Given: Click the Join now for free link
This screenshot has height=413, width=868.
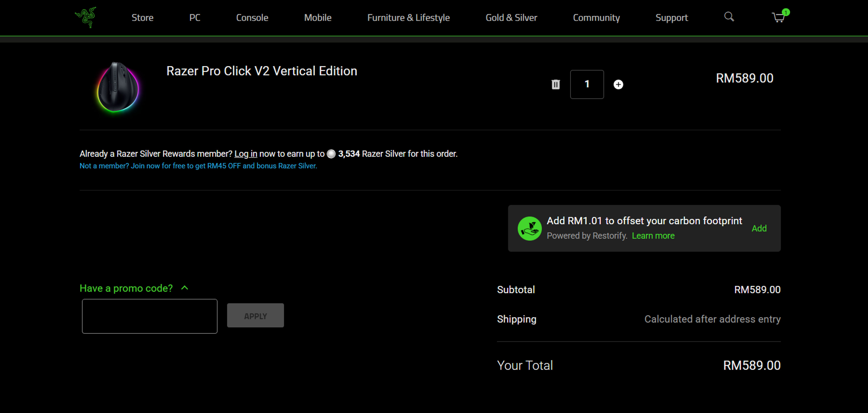Looking at the screenshot, I should 198,166.
